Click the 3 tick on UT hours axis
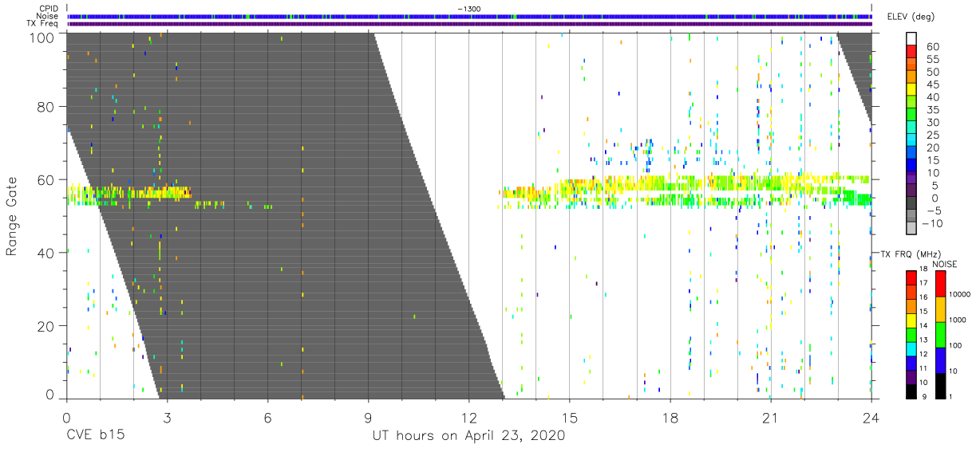Image resolution: width=980 pixels, height=452 pixels. 167,418
